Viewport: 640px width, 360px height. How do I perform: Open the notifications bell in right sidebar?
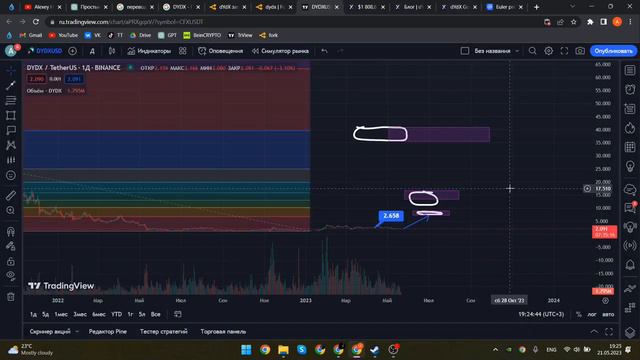tap(630, 265)
